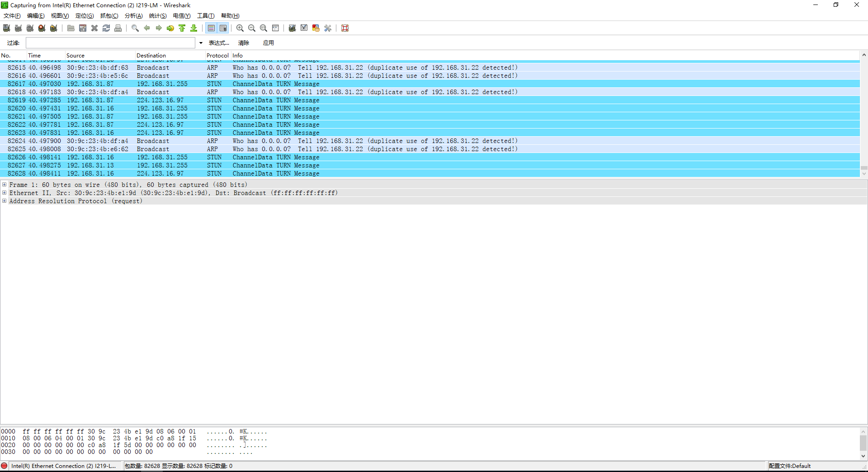Click hex pane scrollbar down arrow

point(863,456)
